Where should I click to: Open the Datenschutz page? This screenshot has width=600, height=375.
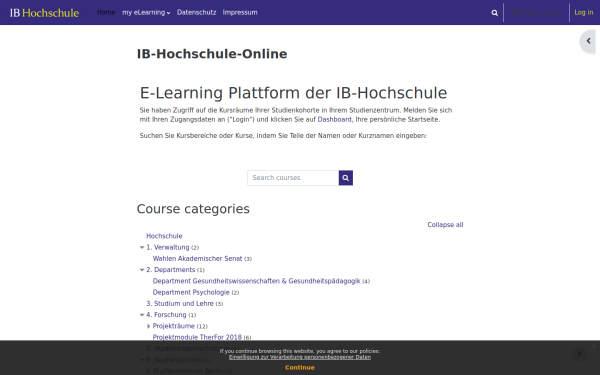(x=196, y=13)
